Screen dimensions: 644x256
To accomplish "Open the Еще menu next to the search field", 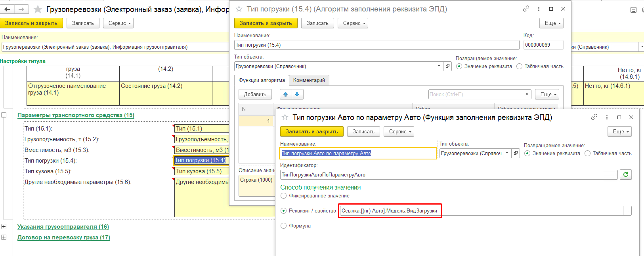I will tap(547, 94).
